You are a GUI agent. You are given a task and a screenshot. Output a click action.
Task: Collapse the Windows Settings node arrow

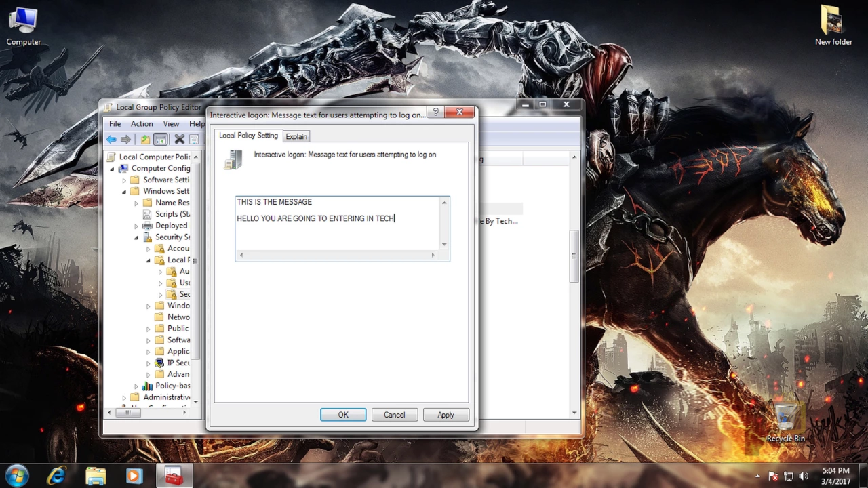(x=124, y=192)
